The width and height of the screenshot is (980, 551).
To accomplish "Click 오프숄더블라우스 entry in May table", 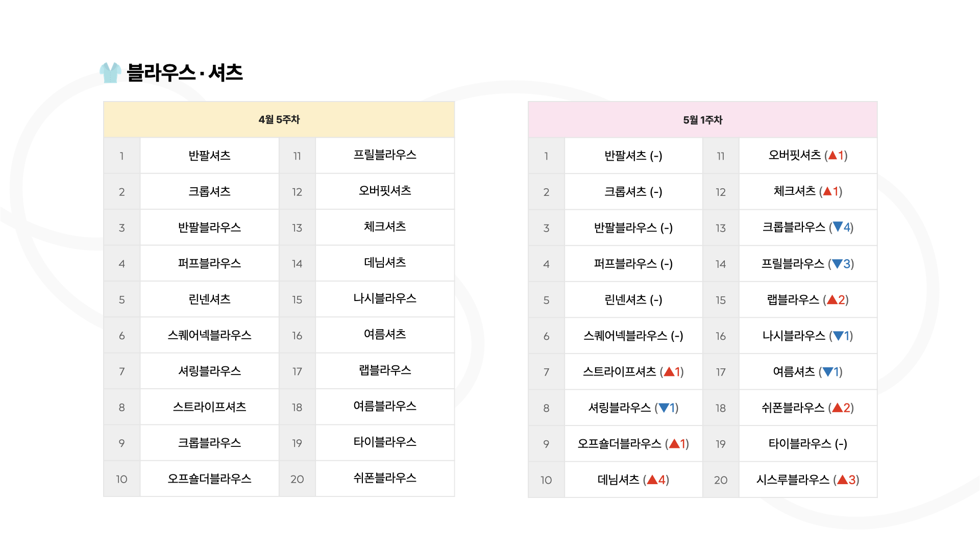I will pos(619,444).
